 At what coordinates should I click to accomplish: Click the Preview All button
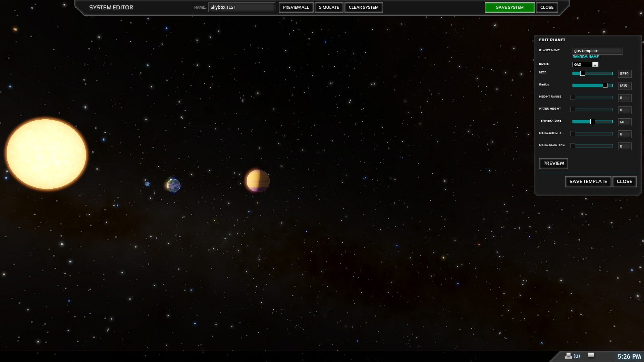296,7
